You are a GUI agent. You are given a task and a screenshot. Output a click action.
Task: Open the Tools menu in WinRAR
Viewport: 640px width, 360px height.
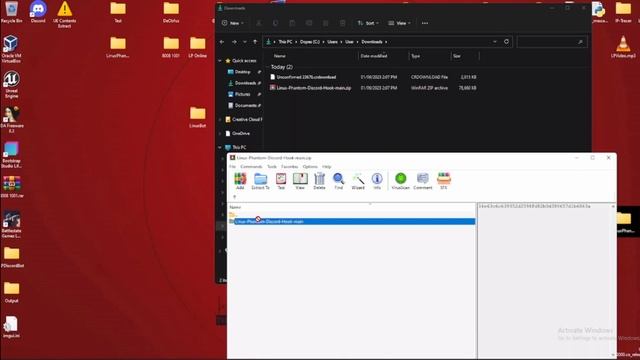272,167
